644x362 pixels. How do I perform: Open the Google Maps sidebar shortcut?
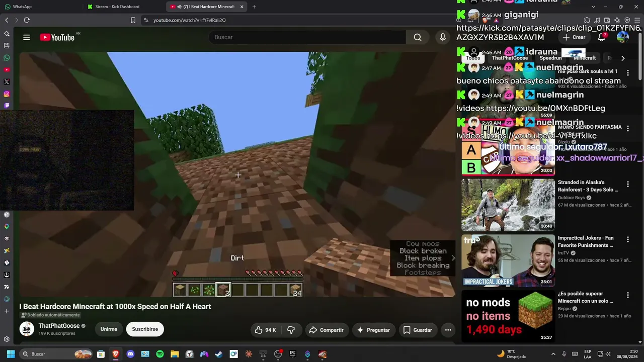7,227
